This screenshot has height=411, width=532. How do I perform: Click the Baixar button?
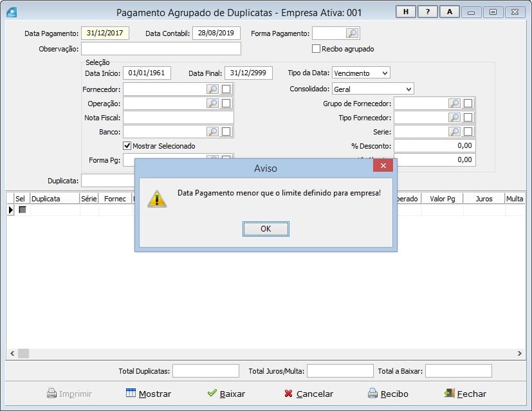point(226,394)
